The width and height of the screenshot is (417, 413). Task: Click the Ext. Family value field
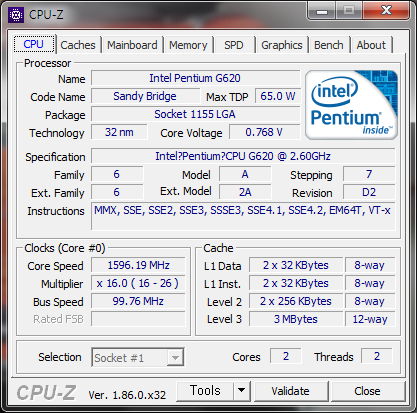[x=117, y=192]
